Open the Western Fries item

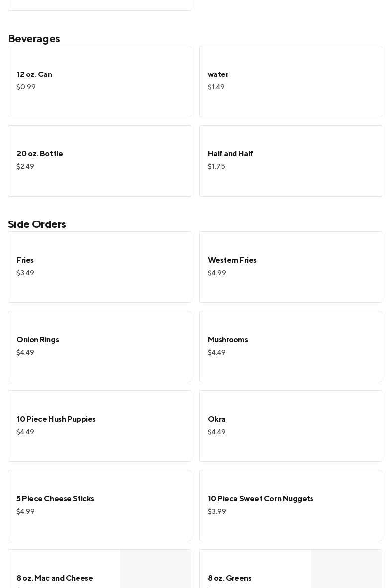click(290, 267)
